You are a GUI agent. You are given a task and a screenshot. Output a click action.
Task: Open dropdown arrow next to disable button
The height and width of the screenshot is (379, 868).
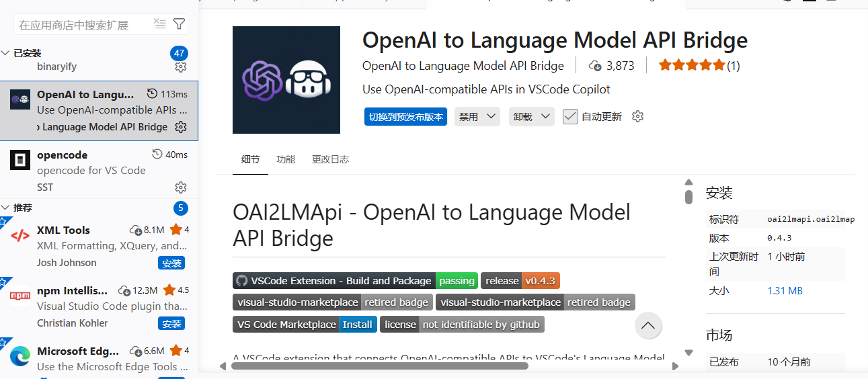(491, 116)
